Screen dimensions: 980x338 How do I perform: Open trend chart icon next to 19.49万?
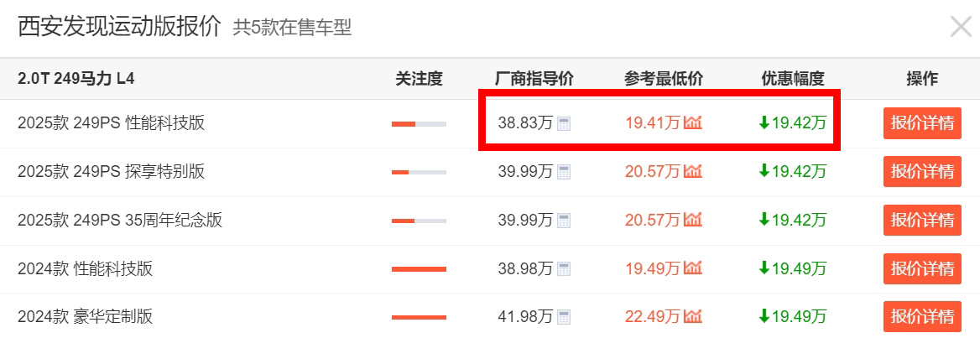tap(692, 268)
